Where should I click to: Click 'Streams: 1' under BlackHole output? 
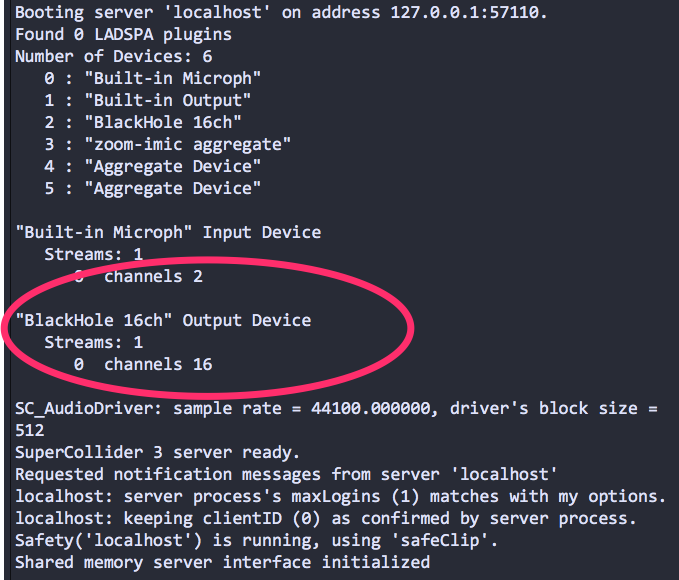point(94,342)
